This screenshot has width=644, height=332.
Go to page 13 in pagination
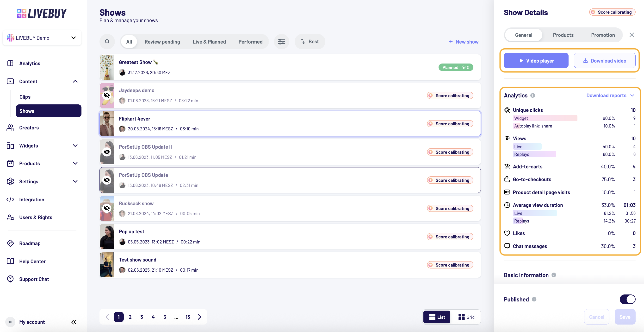pyautogui.click(x=188, y=317)
